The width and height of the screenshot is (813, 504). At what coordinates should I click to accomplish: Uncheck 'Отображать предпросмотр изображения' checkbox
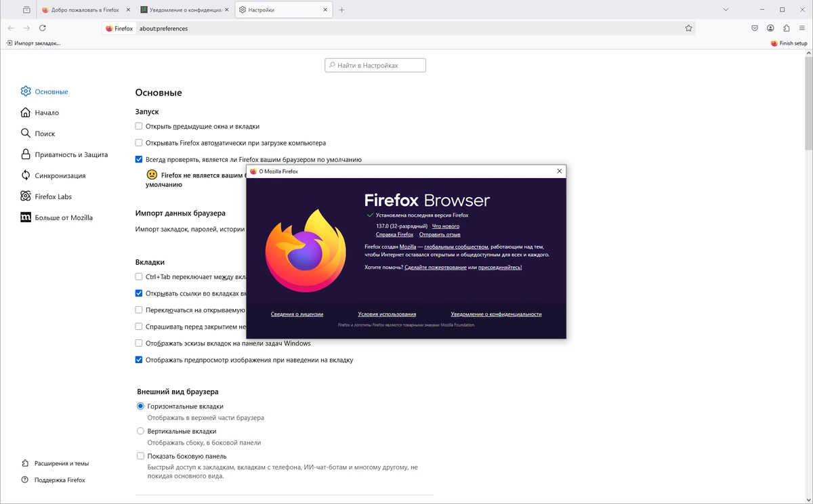tap(139, 360)
